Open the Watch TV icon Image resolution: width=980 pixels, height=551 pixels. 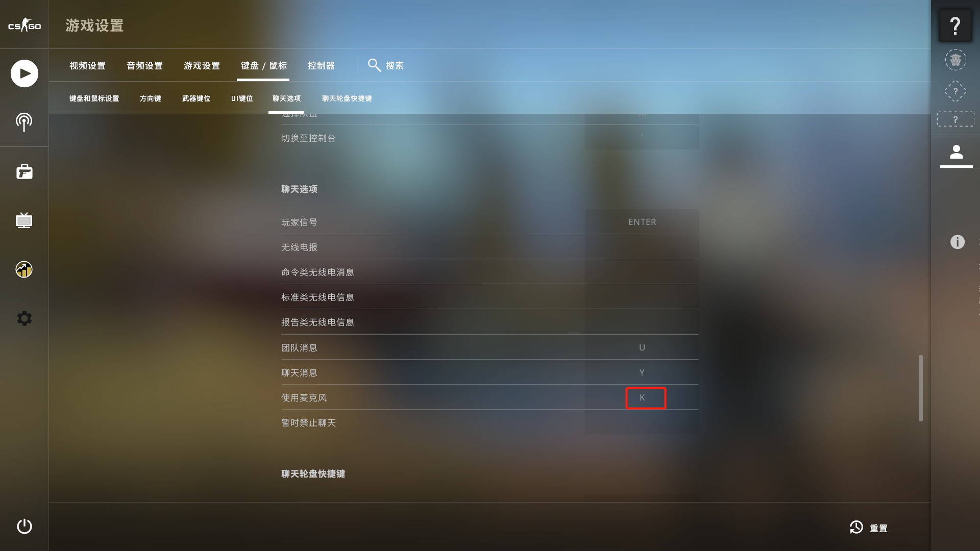click(x=24, y=220)
